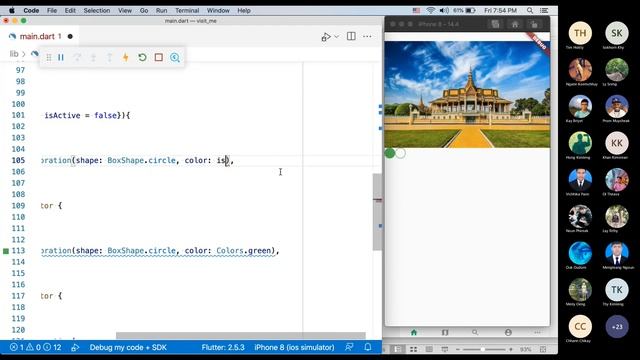Open +23 more participants bubble
The image size is (640, 360).
tap(617, 327)
